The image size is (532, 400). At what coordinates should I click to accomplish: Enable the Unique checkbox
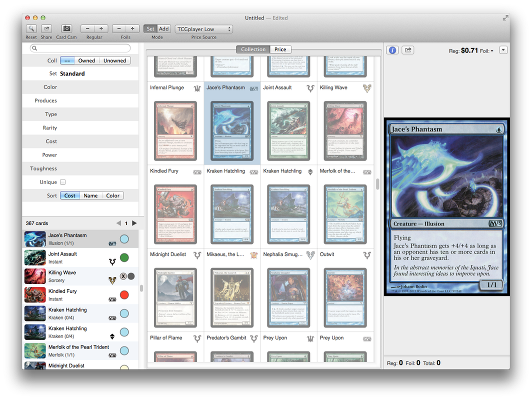coord(62,181)
